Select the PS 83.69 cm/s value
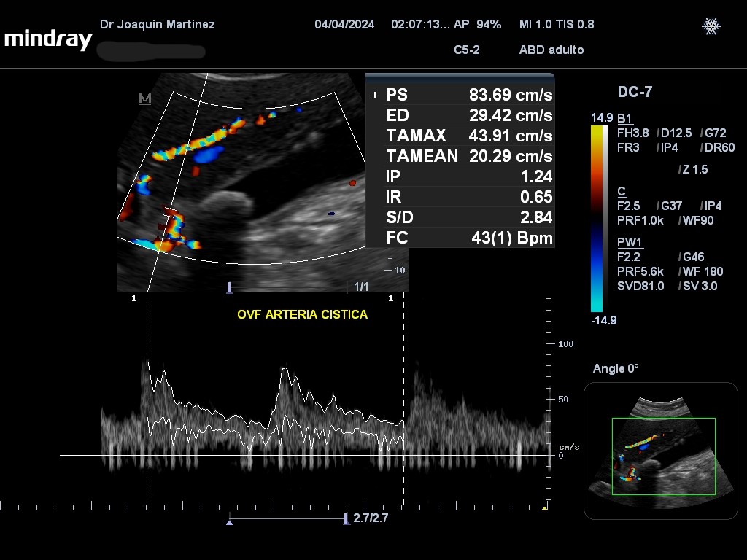The width and height of the screenshot is (747, 560). [511, 95]
